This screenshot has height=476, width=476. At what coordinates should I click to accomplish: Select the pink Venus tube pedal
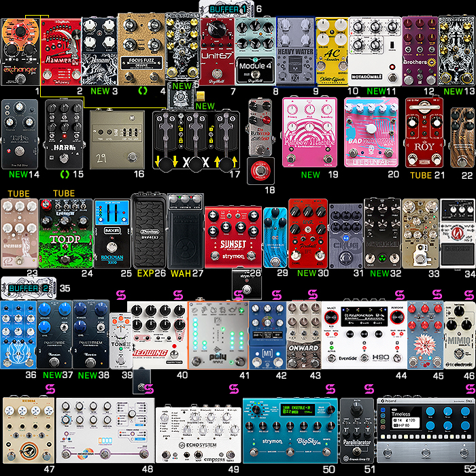(x=20, y=233)
